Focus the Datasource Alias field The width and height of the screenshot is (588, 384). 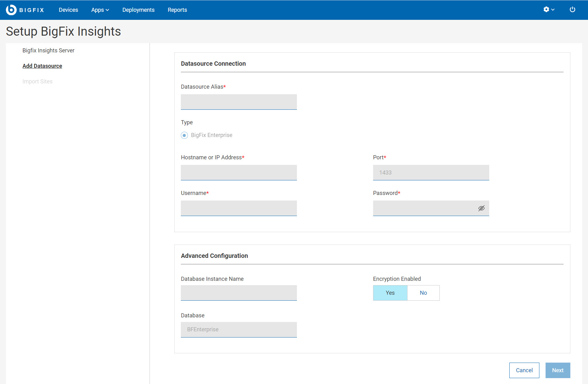pos(239,102)
